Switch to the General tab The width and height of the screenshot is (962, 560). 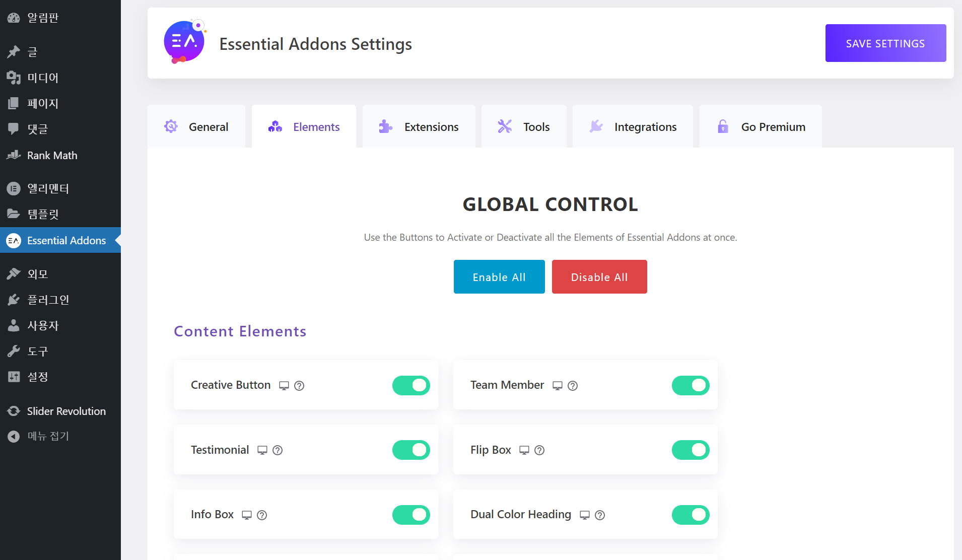pos(196,126)
